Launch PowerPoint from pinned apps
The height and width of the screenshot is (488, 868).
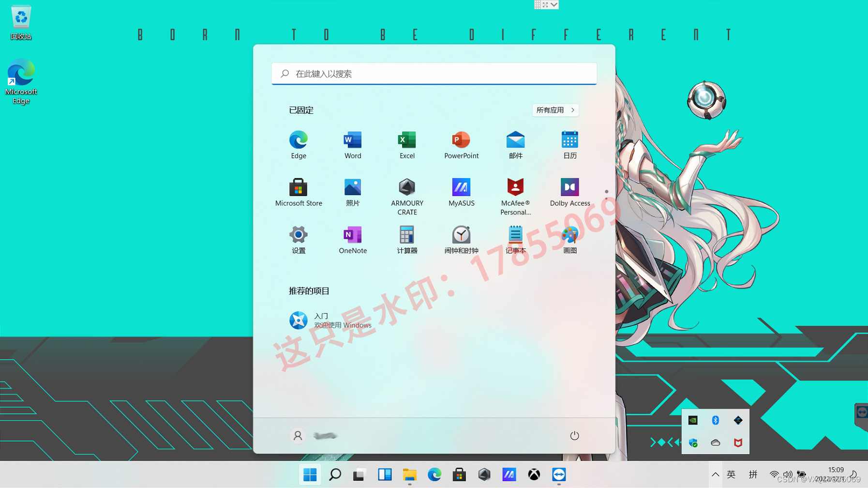461,145
